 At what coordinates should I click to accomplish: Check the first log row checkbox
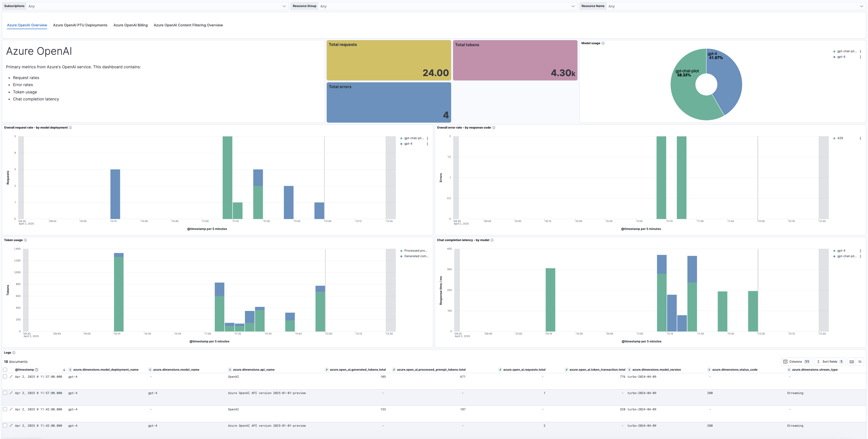point(5,377)
